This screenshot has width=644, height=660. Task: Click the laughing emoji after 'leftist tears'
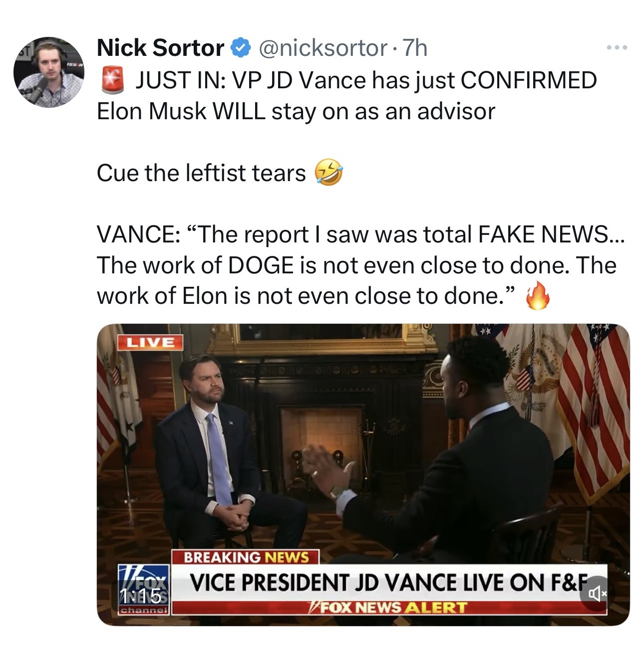point(328,173)
